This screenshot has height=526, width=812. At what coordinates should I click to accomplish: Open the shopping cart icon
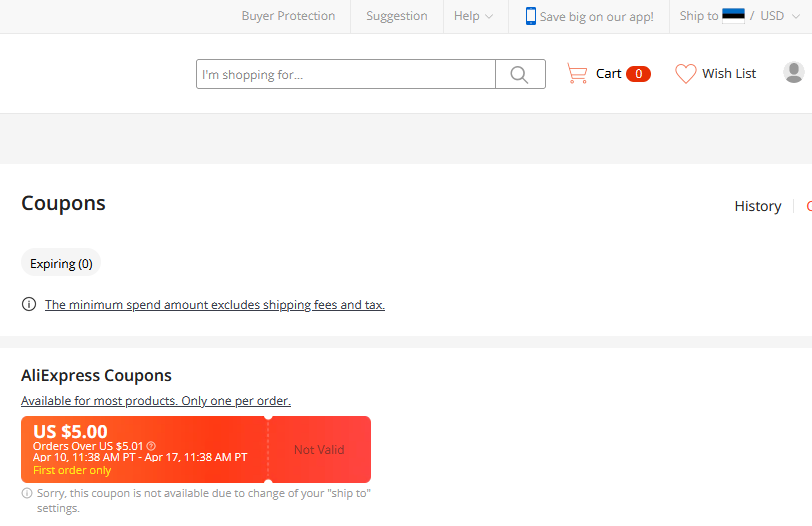point(577,74)
